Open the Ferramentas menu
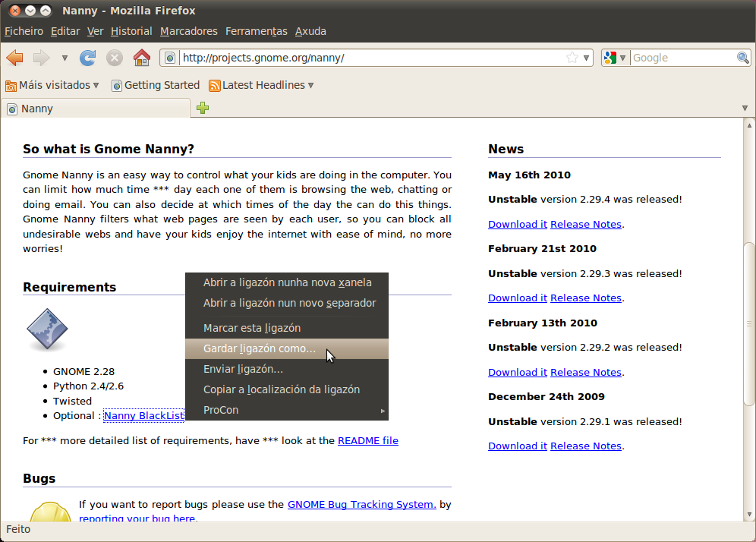The width and height of the screenshot is (756, 542). [257, 31]
